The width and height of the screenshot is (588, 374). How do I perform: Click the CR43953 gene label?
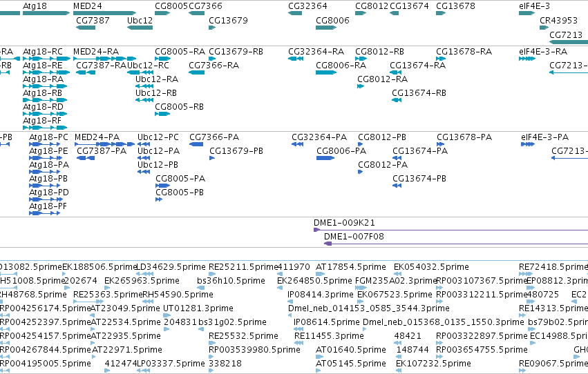point(558,21)
